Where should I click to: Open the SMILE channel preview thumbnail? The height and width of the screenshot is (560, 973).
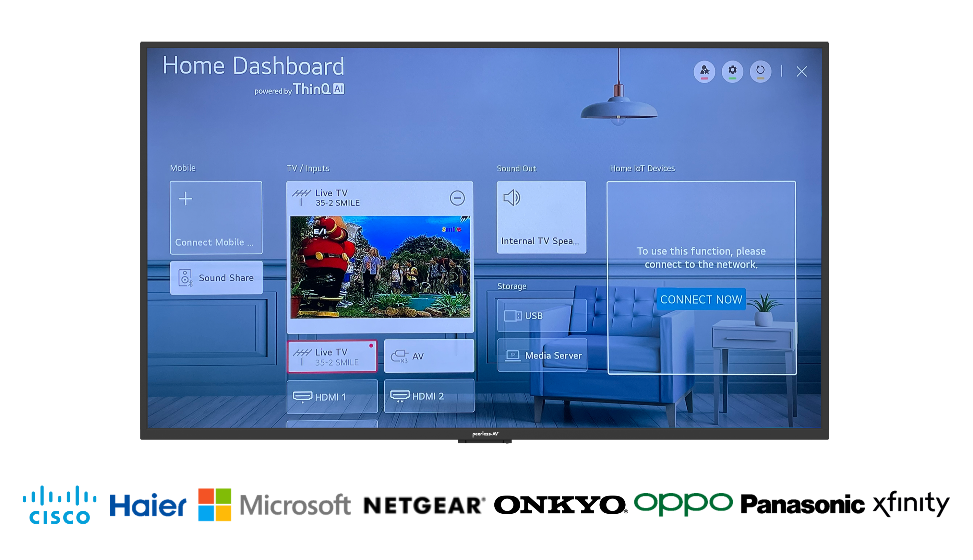coord(380,267)
